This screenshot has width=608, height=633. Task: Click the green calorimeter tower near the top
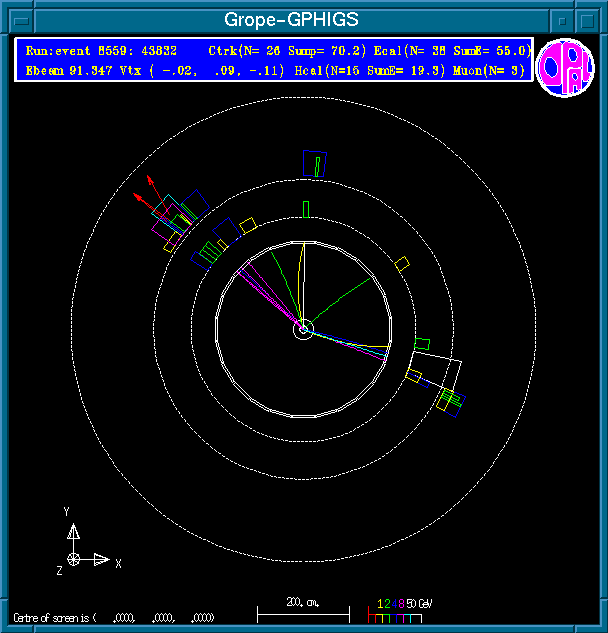point(306,208)
